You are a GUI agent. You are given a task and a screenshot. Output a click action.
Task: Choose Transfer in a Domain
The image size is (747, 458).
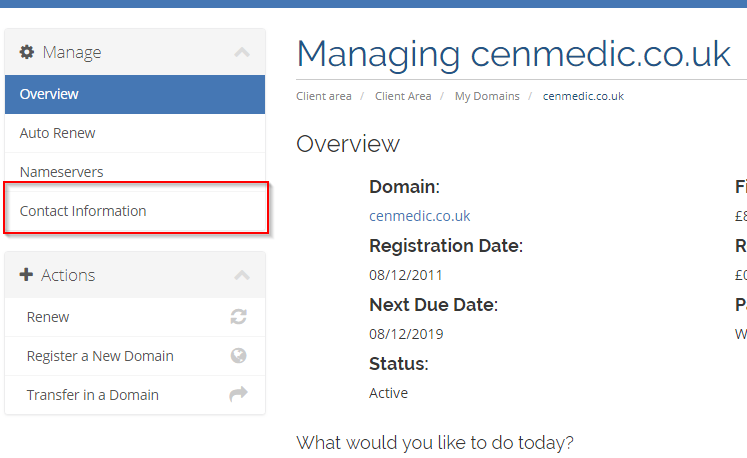point(135,395)
